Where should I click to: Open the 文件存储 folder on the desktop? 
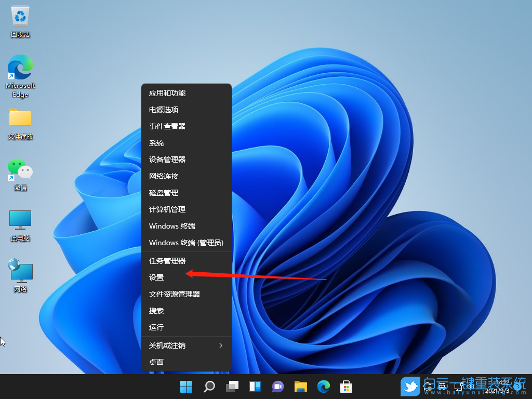(x=20, y=118)
